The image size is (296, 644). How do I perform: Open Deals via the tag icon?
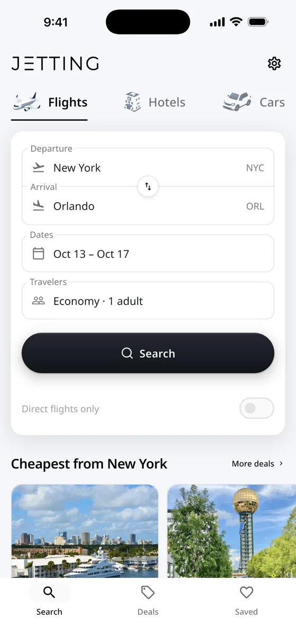click(148, 593)
